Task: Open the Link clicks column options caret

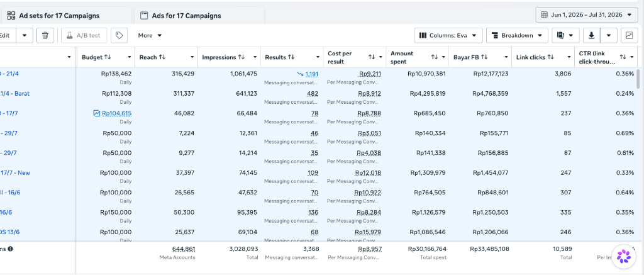Action: tap(569, 57)
